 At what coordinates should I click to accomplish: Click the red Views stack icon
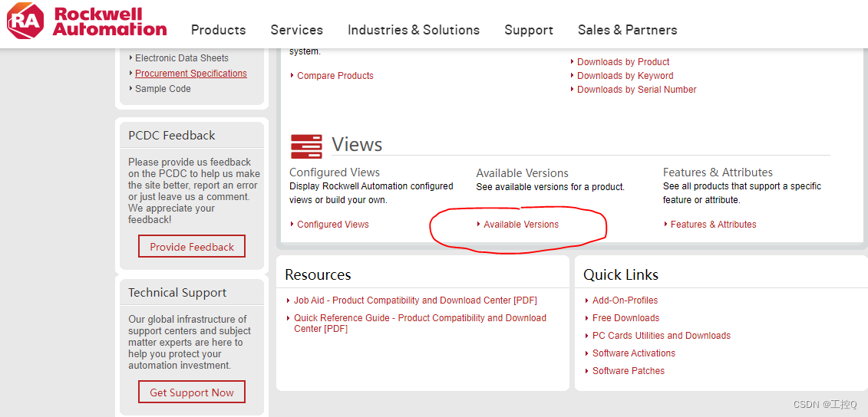[x=306, y=146]
